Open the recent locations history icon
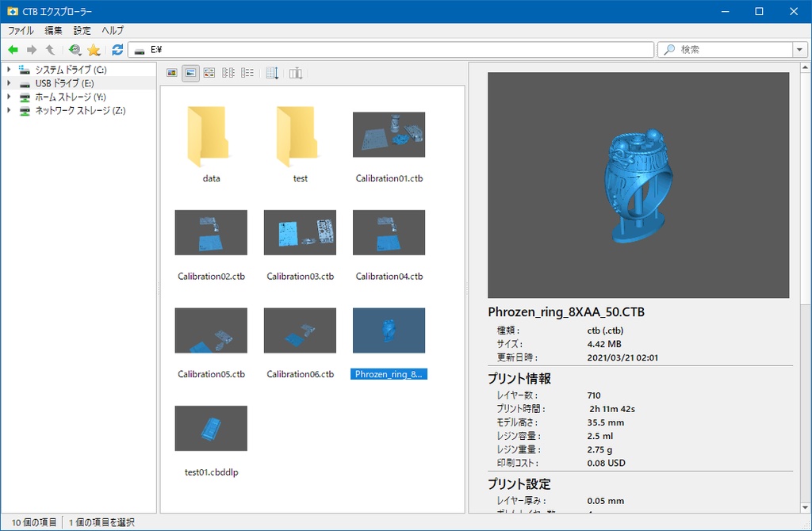 click(75, 50)
